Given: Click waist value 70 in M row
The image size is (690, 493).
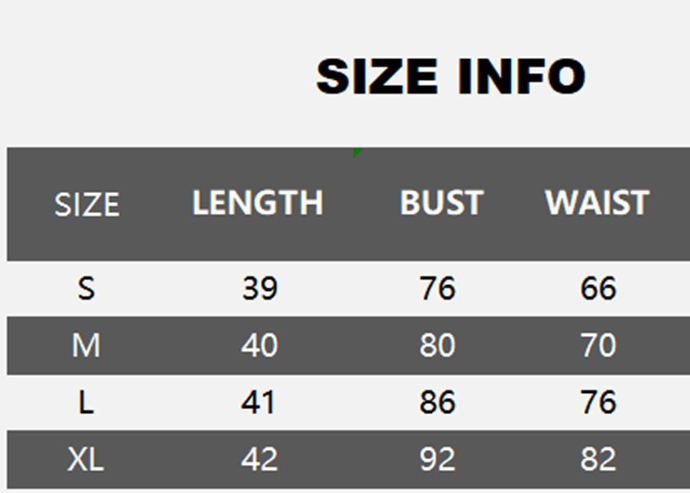Looking at the screenshot, I should [x=598, y=346].
